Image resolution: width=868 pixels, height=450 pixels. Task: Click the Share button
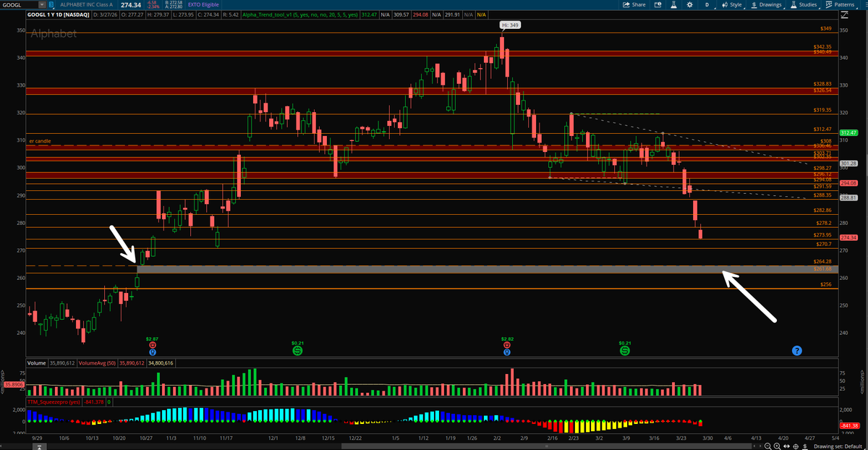pos(634,4)
